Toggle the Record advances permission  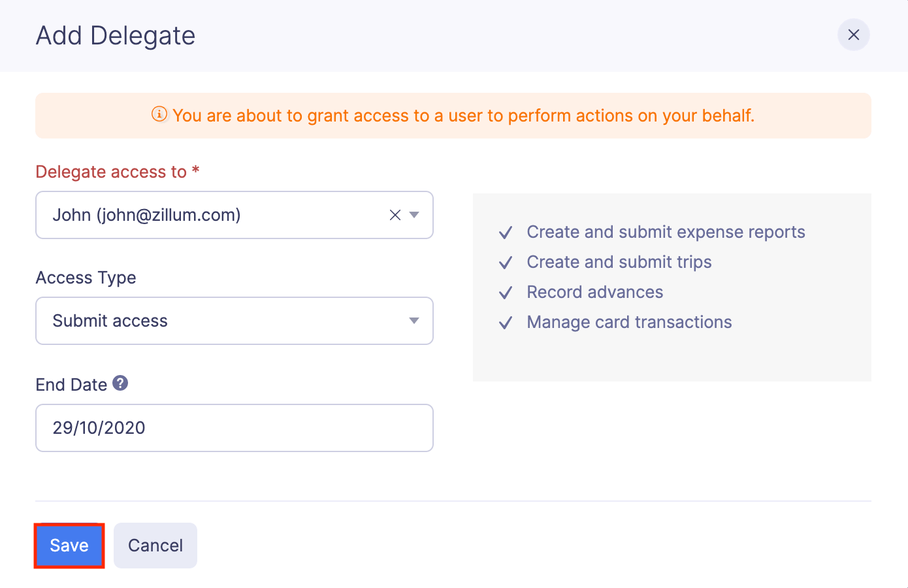(594, 292)
